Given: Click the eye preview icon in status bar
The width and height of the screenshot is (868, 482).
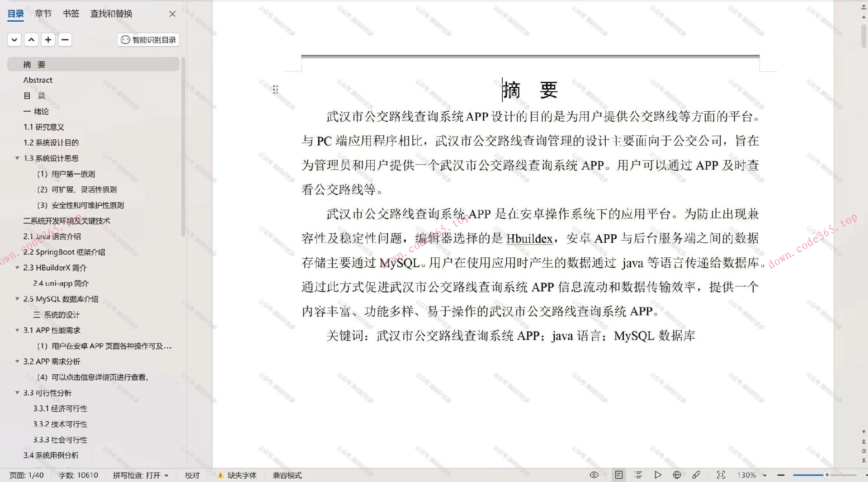Looking at the screenshot, I should (594, 475).
